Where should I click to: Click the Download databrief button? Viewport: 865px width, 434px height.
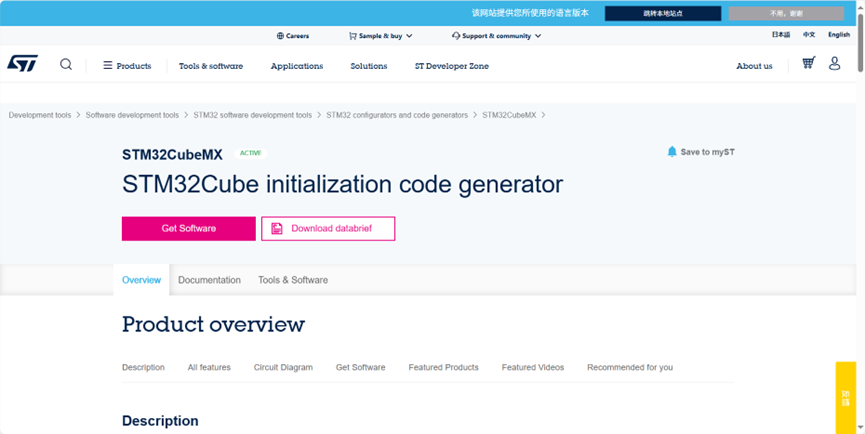pyautogui.click(x=328, y=228)
